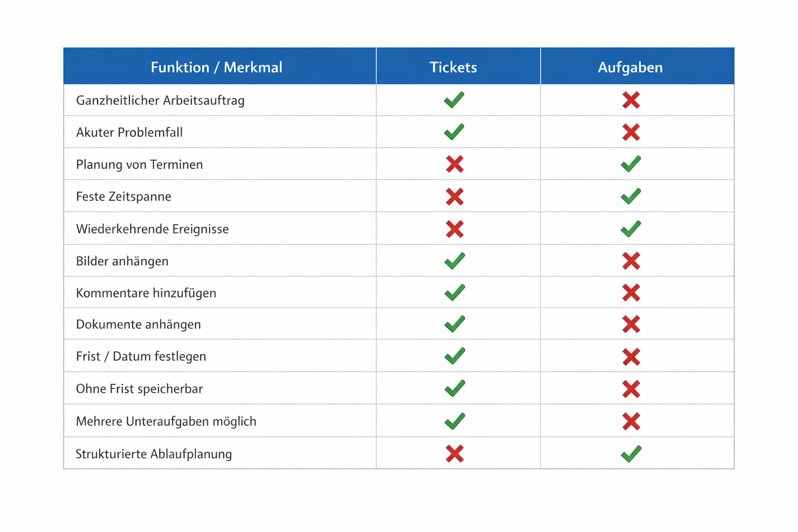This screenshot has width=798, height=532.
Task: Click the Ganzheitlicher Arbeitsauftrag row label
Action: pos(160,100)
